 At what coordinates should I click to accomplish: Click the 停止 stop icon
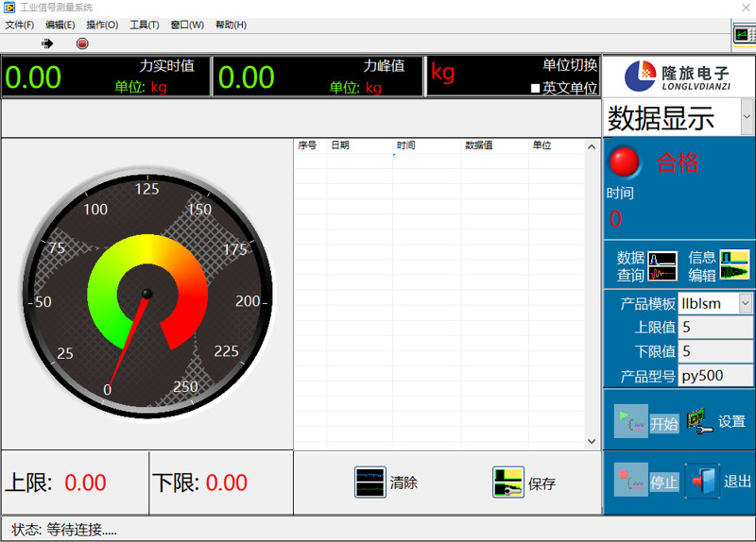[630, 480]
